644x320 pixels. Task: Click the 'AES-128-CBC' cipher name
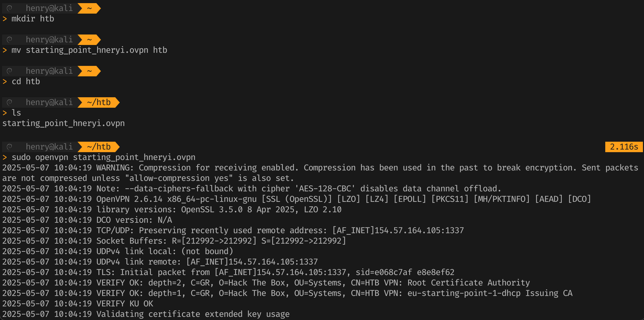(x=325, y=189)
